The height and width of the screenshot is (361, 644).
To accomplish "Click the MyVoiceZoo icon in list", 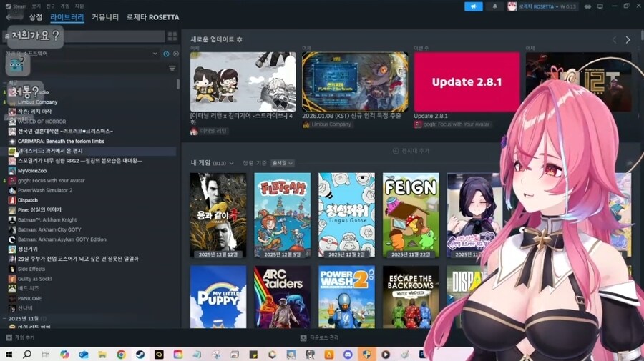I will click(x=12, y=171).
